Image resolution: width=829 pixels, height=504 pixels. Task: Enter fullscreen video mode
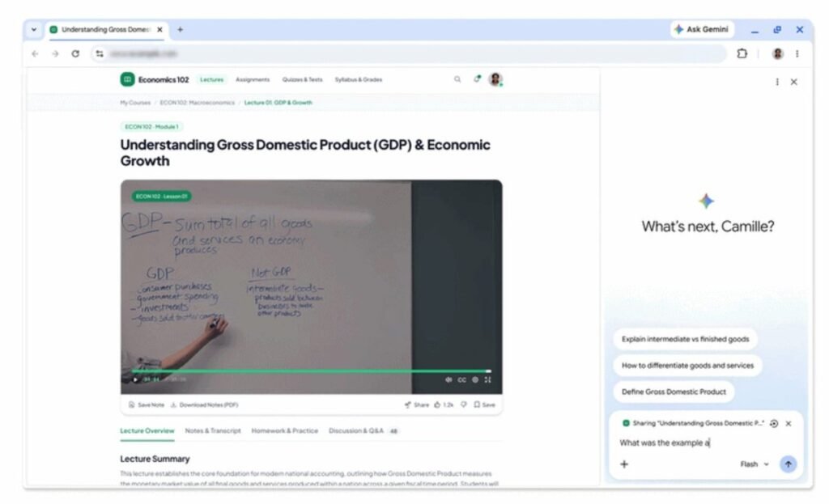coord(487,380)
